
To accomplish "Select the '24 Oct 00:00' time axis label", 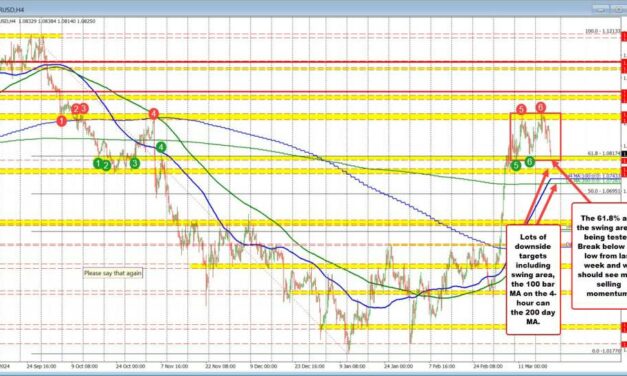I will tap(131, 366).
